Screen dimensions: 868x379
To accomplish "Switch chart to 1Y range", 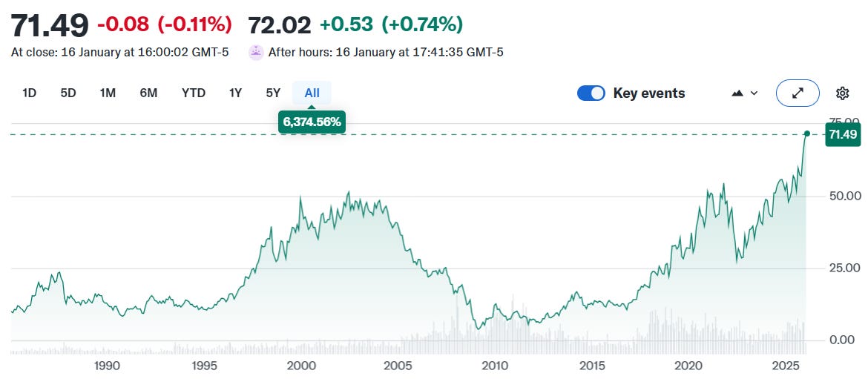I will point(235,93).
